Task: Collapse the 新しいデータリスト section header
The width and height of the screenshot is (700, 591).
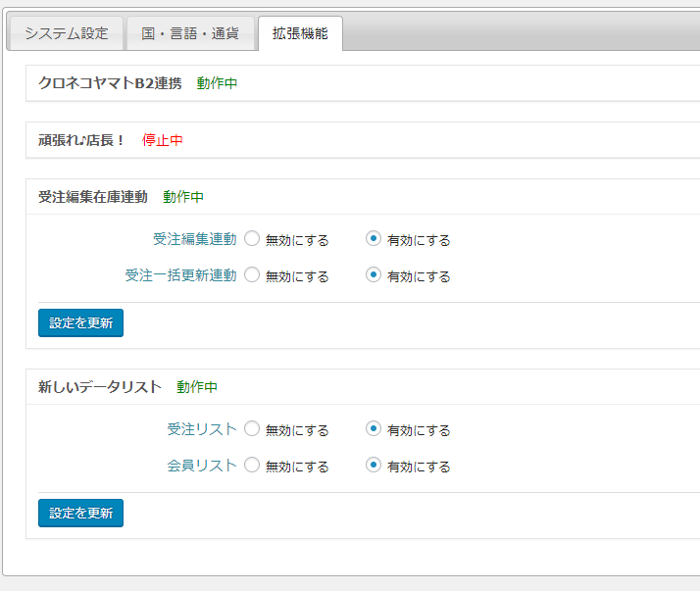Action: pyautogui.click(x=363, y=387)
